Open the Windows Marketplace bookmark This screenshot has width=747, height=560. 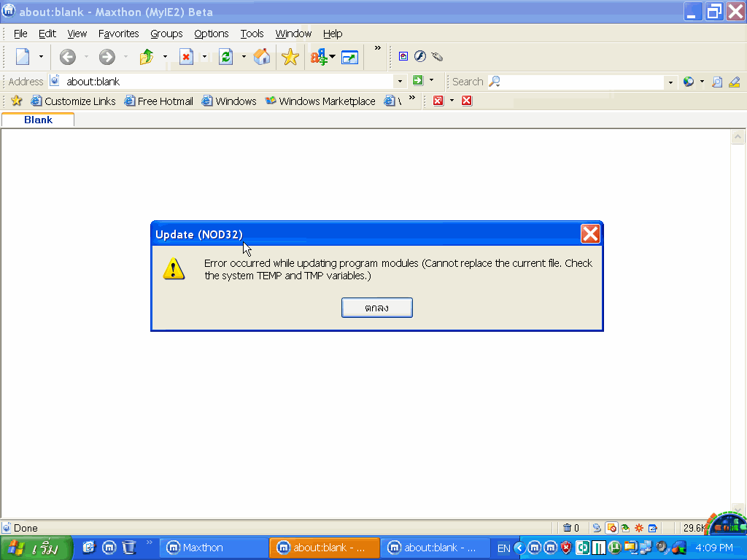[x=320, y=101]
